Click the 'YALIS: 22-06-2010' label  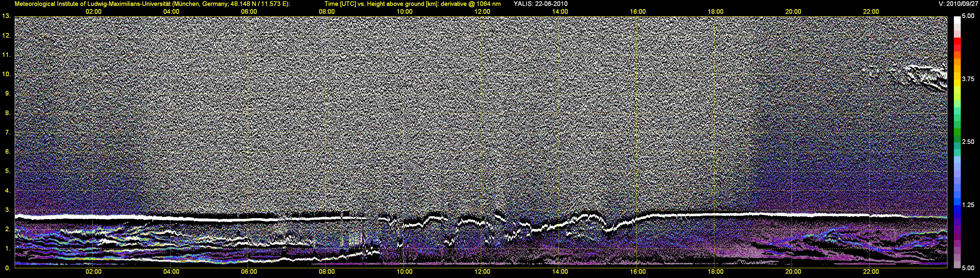point(541,4)
